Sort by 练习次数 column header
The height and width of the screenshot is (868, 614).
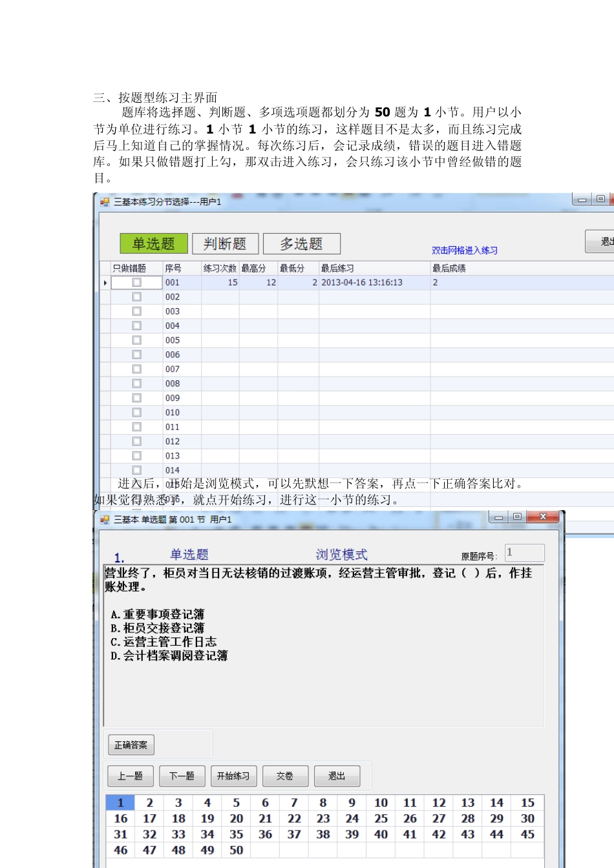[x=220, y=268]
